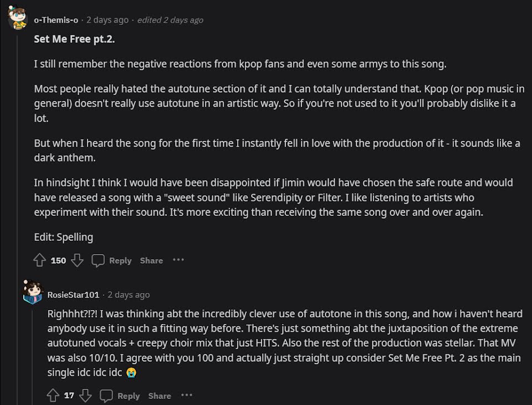Share RosieStar101's reply
This screenshot has height=405, width=532.
[x=160, y=396]
